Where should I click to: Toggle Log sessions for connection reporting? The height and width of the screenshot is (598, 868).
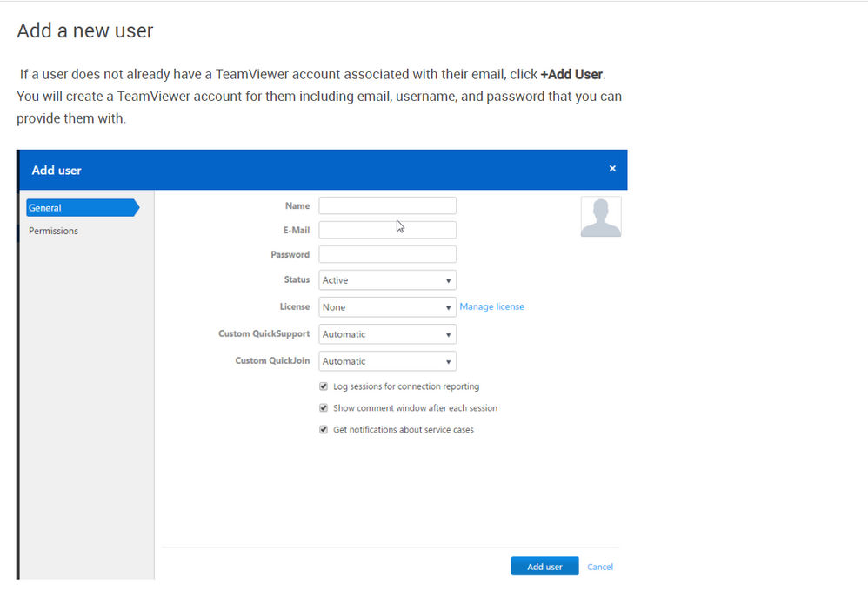point(324,386)
